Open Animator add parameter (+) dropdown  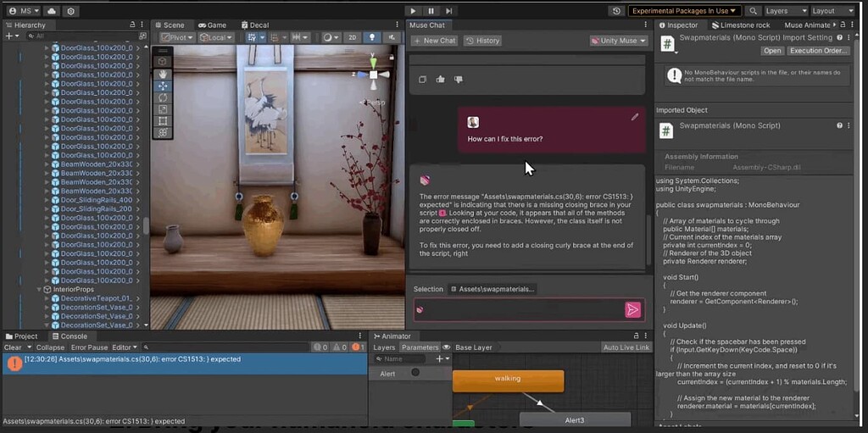click(442, 358)
